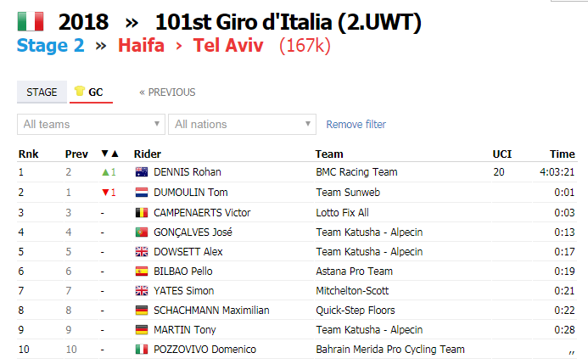Click the Belgian flag beside CAMPENAERTS Victor
The height and width of the screenshot is (364, 588).
(x=142, y=213)
